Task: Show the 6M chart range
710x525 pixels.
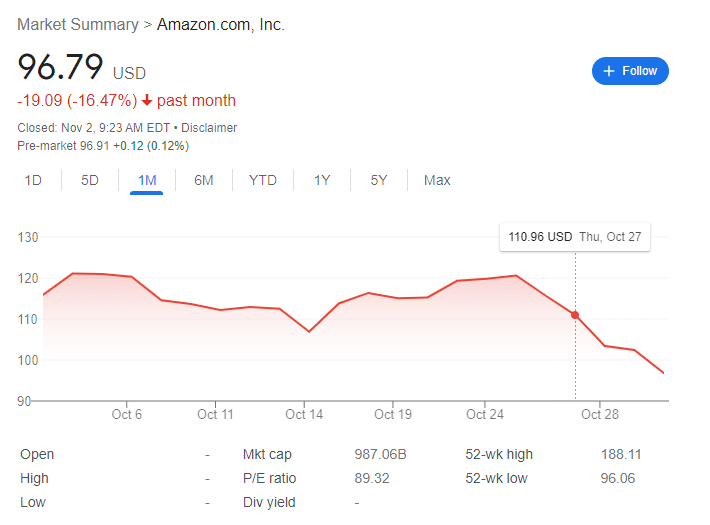Action: click(204, 180)
